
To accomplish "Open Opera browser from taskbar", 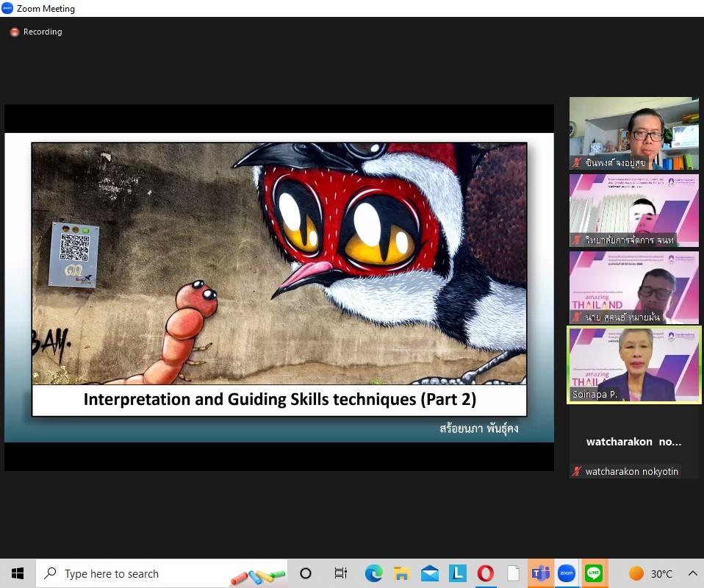I will pos(485,573).
